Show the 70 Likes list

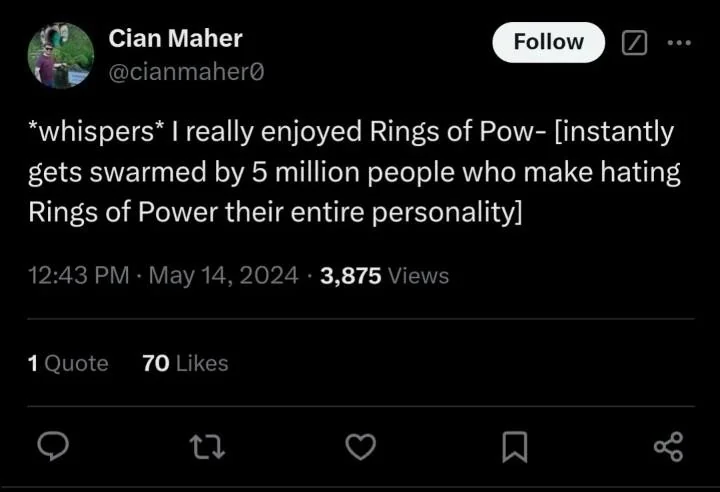[x=185, y=363]
